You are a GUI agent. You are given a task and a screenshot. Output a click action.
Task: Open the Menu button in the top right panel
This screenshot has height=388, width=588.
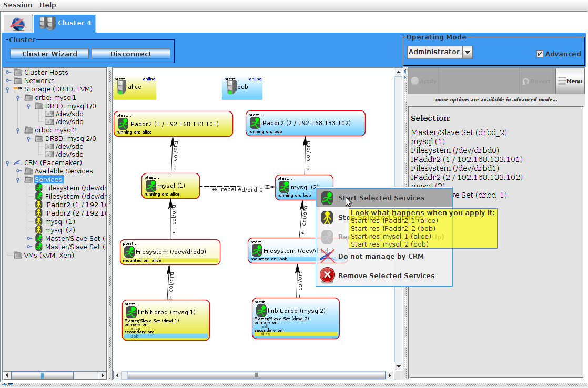pos(570,81)
